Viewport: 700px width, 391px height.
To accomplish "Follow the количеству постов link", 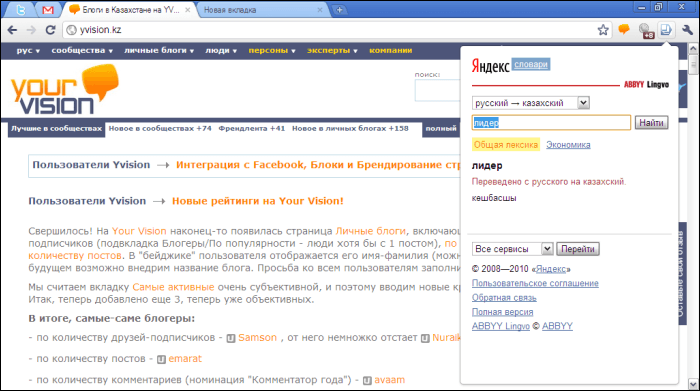I will [x=75, y=256].
